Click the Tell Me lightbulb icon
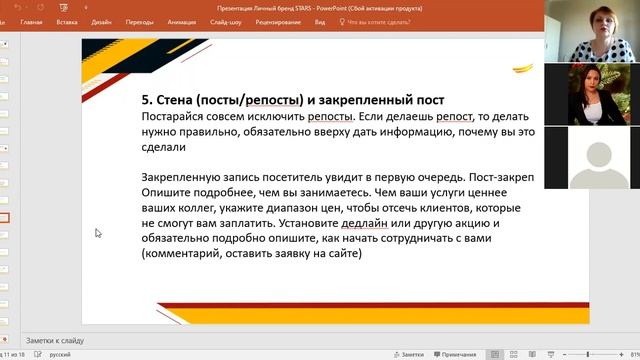 click(x=342, y=22)
